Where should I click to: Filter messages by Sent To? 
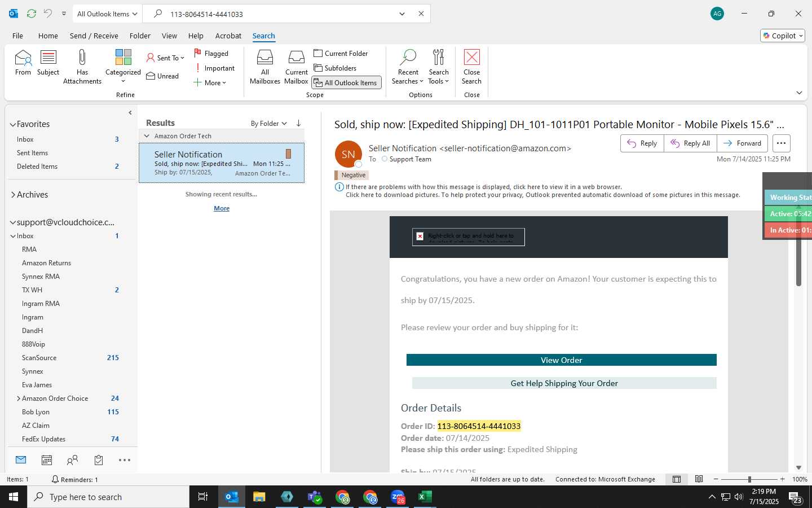[x=165, y=58]
